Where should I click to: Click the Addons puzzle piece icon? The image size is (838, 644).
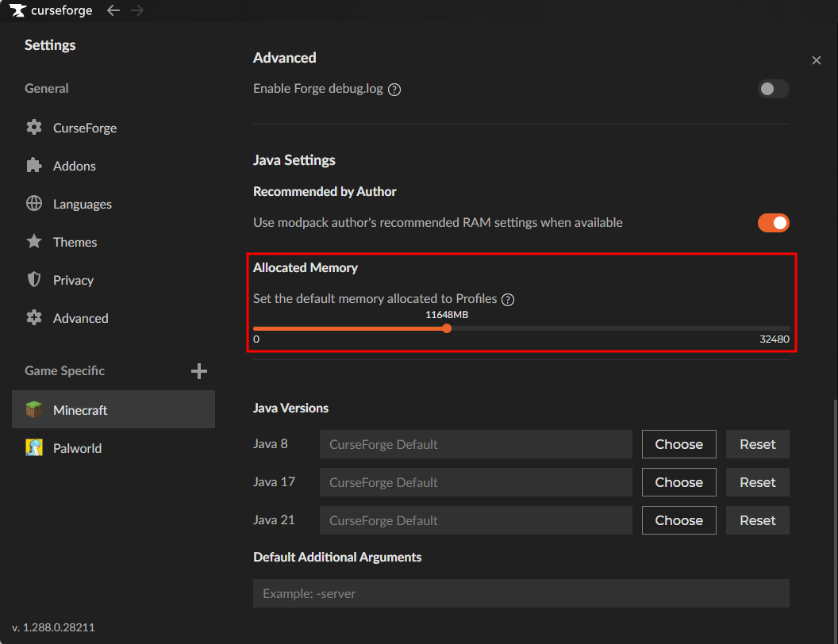pyautogui.click(x=34, y=166)
